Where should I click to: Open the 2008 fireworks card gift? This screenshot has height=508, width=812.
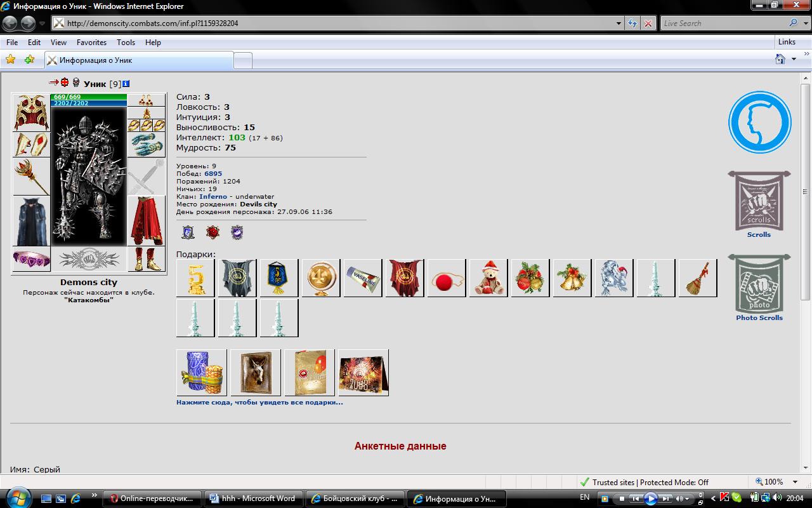point(363,373)
